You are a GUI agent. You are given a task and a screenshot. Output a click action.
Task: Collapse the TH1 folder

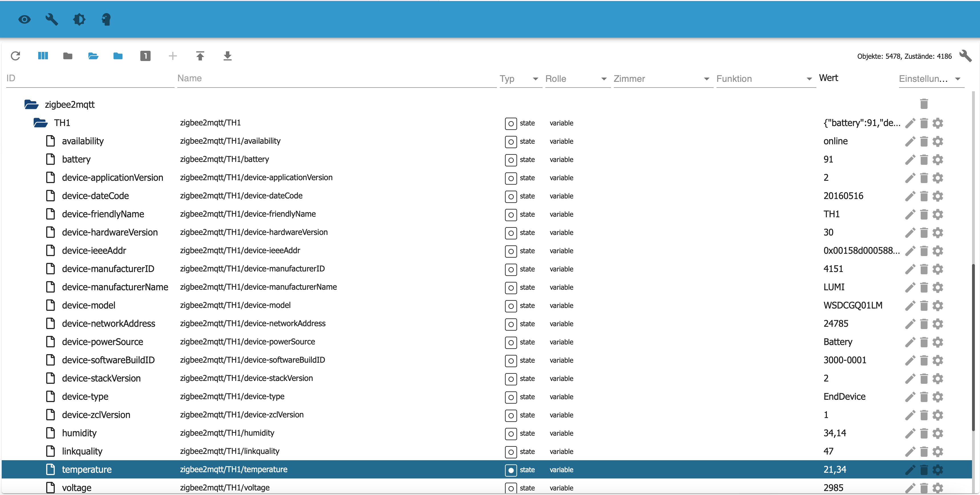click(40, 123)
